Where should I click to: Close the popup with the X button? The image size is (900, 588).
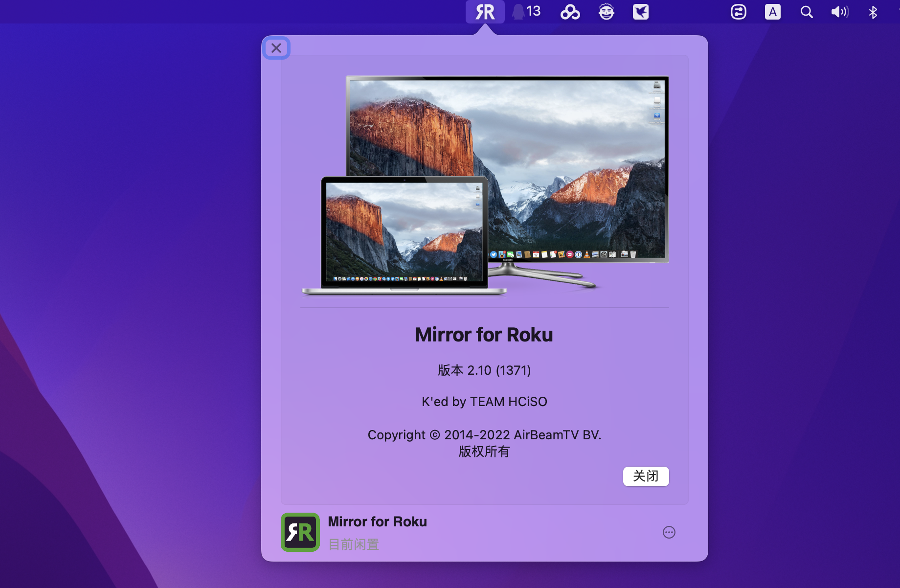coord(276,48)
